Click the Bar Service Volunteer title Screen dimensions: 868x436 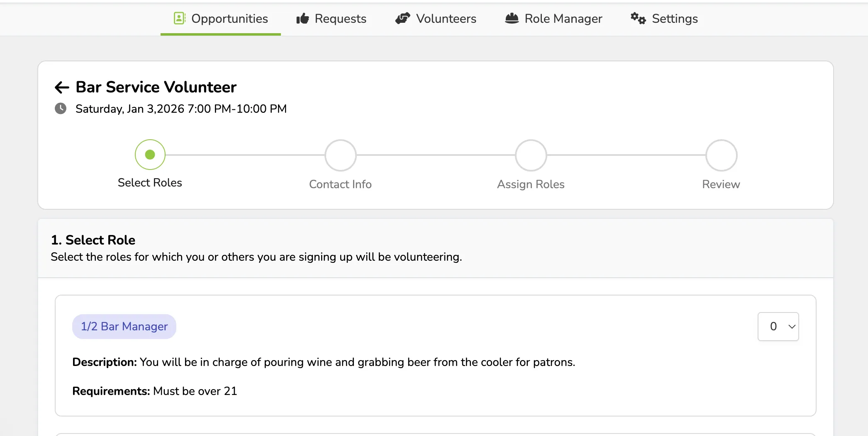point(156,87)
